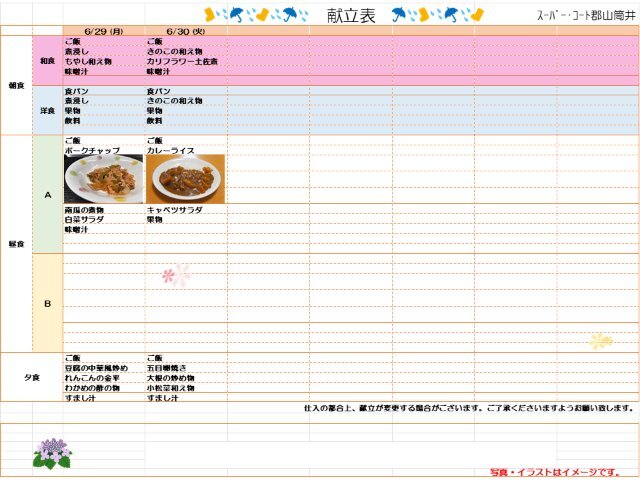Image resolution: width=640 pixels, height=480 pixels.
Task: Select the カレーライス cell
Action: point(171,150)
